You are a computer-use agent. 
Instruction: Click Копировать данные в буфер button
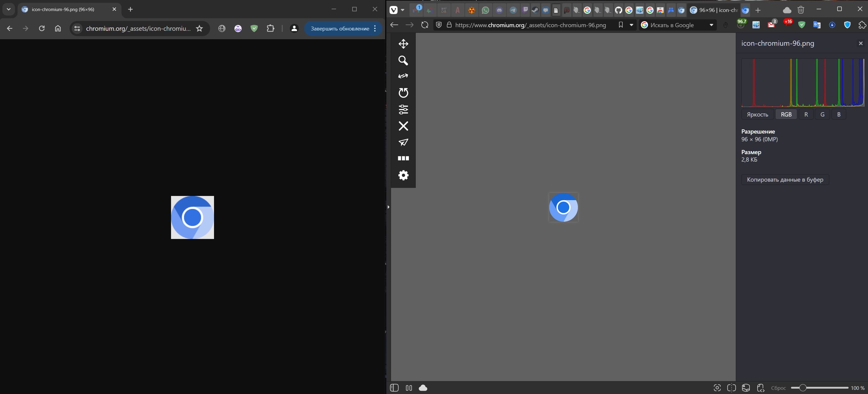[x=785, y=180]
